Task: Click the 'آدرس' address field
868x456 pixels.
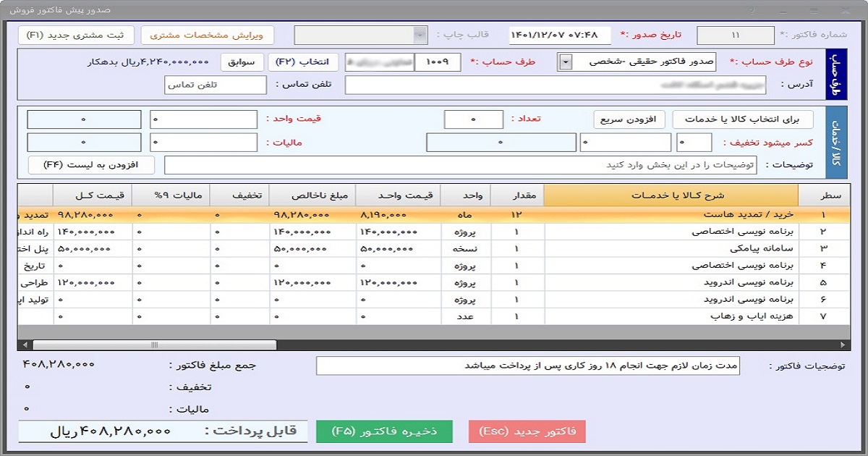Action: 556,85
